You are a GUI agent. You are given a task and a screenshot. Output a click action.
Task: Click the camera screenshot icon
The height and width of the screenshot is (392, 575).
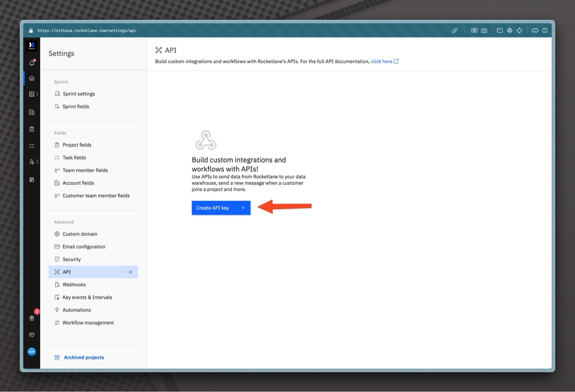[x=484, y=30]
